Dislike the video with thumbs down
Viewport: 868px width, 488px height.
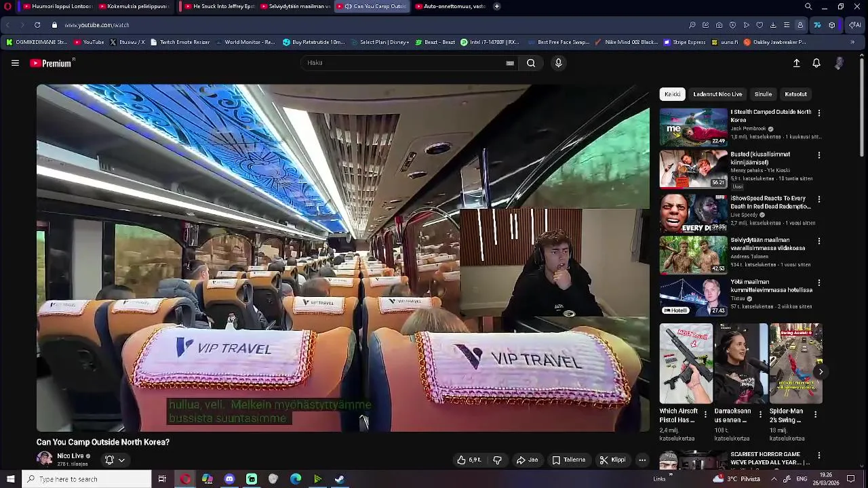point(497,460)
